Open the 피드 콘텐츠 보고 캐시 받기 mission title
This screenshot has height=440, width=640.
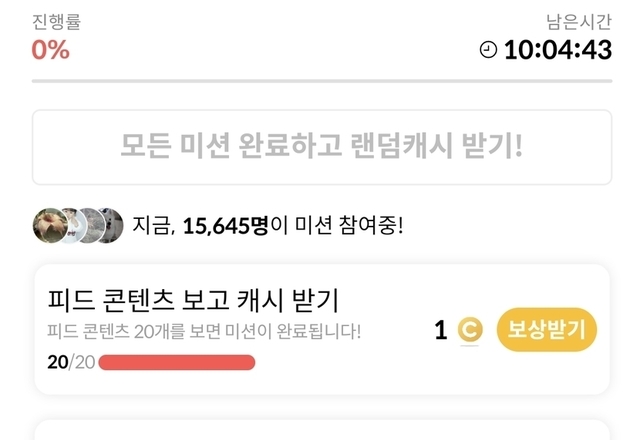pyautogui.click(x=194, y=299)
